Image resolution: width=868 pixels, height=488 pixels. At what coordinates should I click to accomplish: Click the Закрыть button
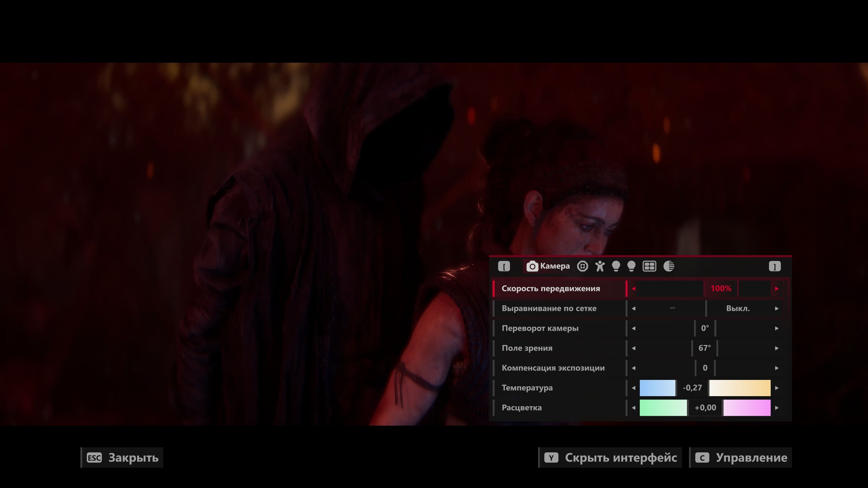coord(122,458)
